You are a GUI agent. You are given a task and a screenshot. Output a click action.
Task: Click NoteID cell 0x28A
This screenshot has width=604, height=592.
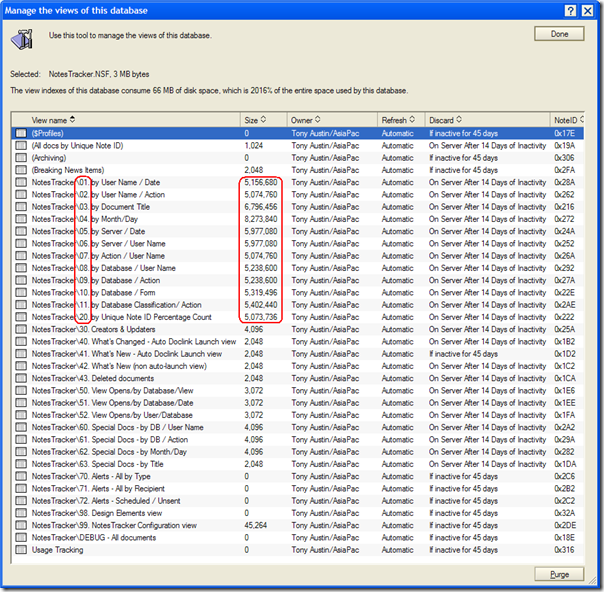[564, 182]
